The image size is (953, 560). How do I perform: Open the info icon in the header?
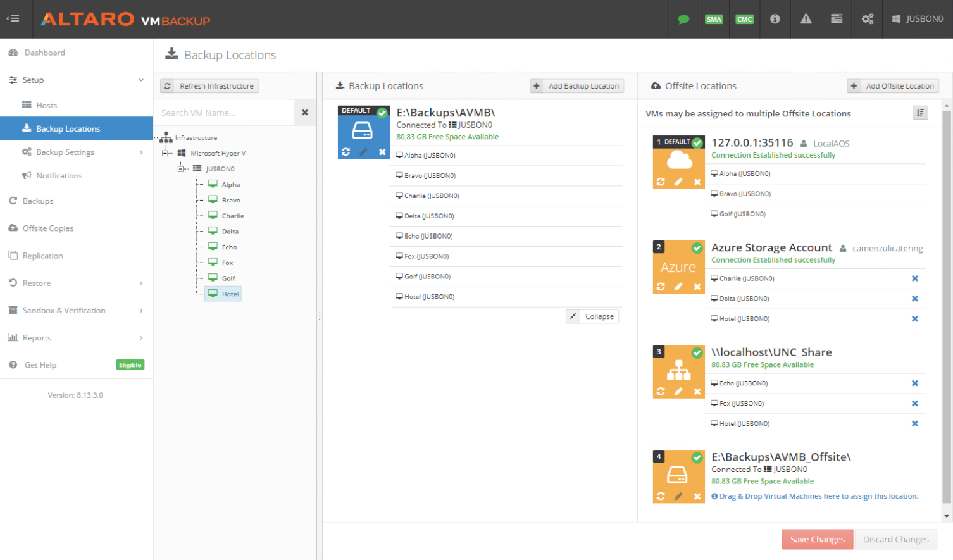tap(775, 19)
